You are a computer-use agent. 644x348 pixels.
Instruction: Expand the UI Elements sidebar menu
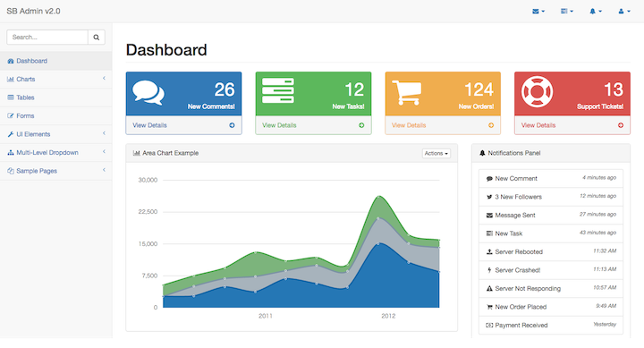pos(55,134)
